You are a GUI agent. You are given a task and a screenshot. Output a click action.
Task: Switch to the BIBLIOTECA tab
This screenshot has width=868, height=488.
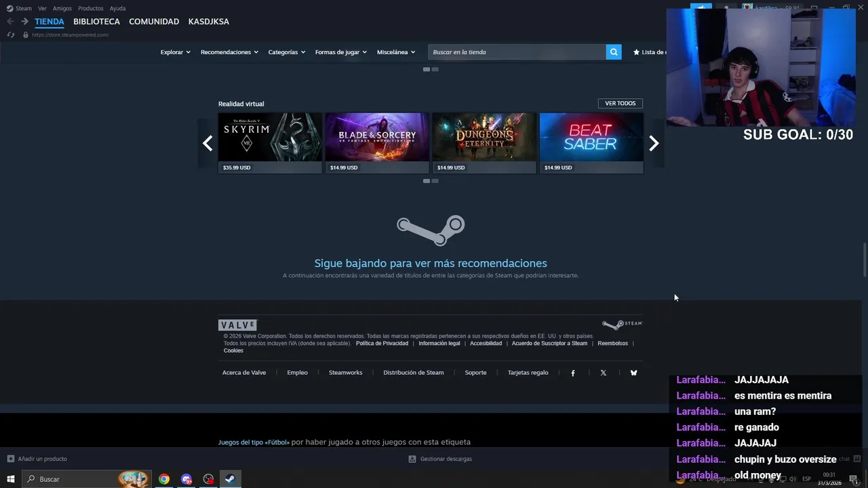tap(96, 22)
